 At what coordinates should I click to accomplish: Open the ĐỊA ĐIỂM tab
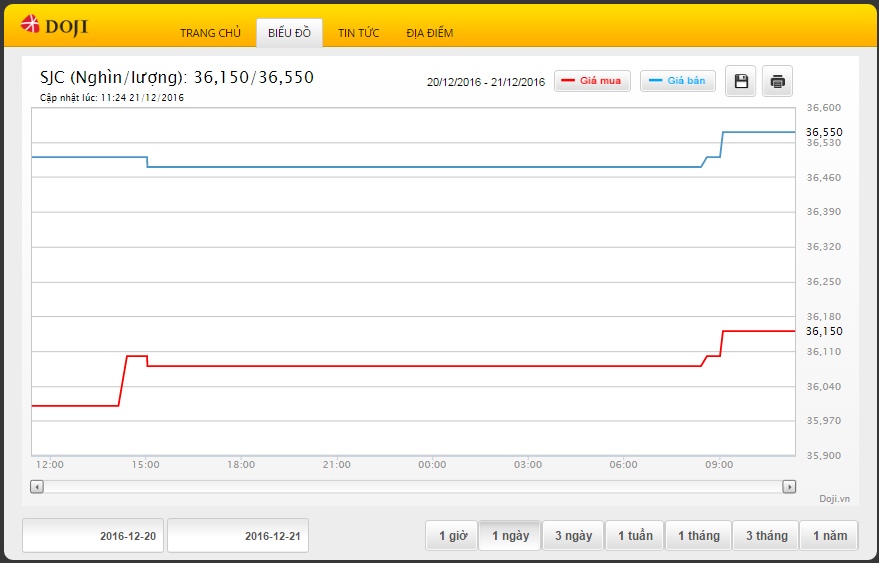429,33
